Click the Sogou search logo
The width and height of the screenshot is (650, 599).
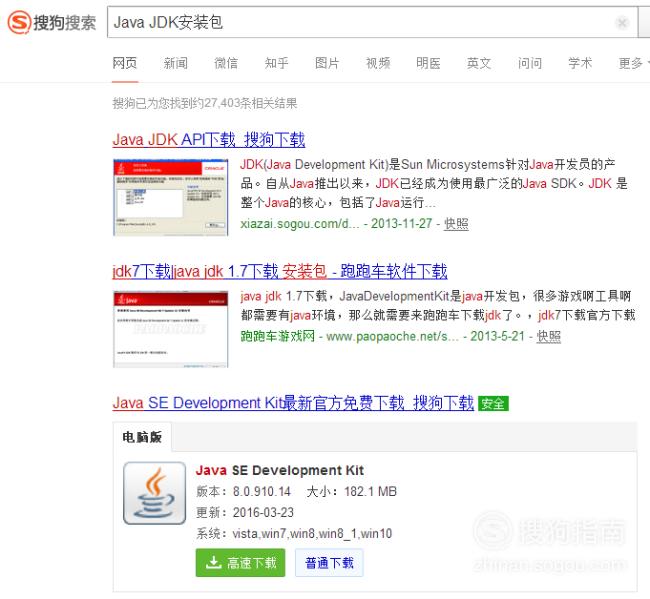click(52, 22)
